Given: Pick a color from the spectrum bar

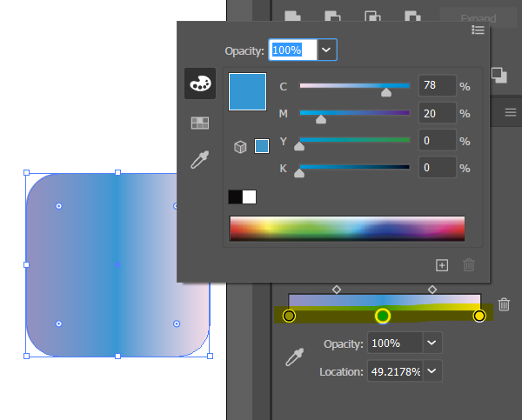Looking at the screenshot, I should pyautogui.click(x=347, y=229).
